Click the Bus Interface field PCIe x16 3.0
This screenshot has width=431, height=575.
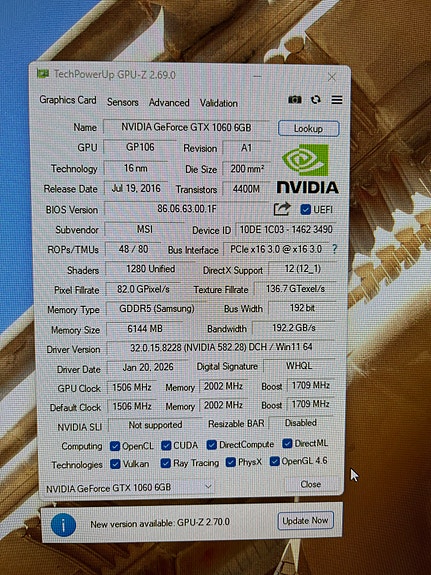click(276, 249)
